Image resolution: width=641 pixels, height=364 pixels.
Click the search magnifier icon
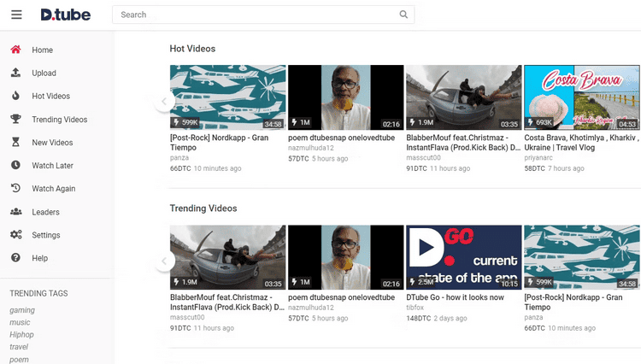[403, 15]
